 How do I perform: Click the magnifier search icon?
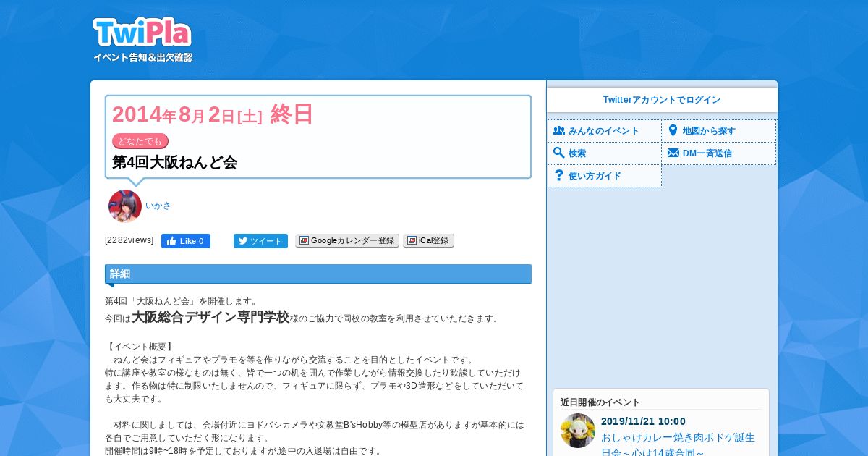coord(558,153)
